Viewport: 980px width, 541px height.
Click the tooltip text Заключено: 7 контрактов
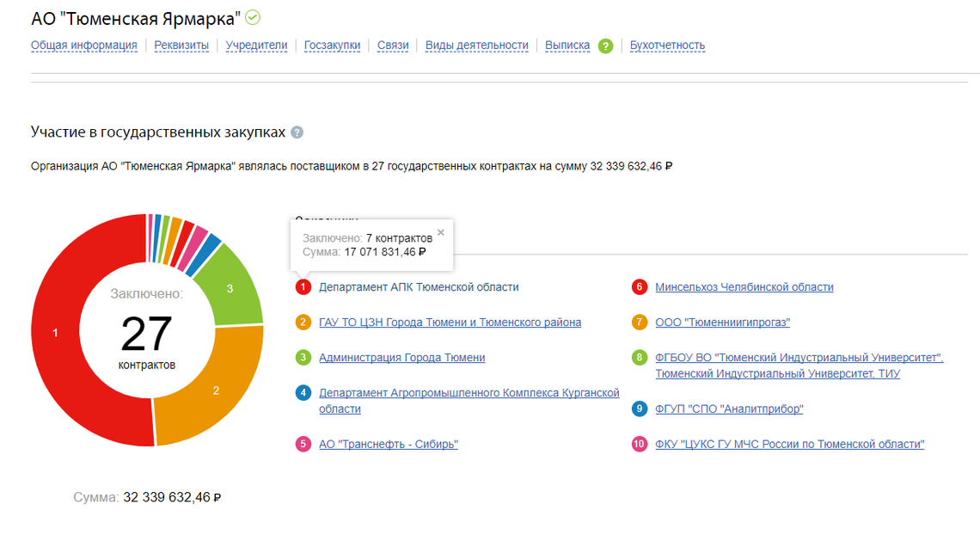tap(368, 238)
